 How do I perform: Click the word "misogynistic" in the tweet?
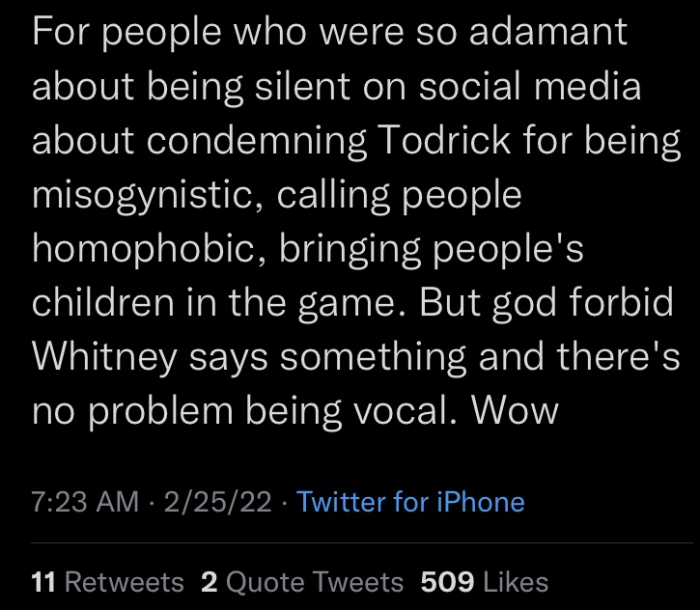(x=147, y=195)
